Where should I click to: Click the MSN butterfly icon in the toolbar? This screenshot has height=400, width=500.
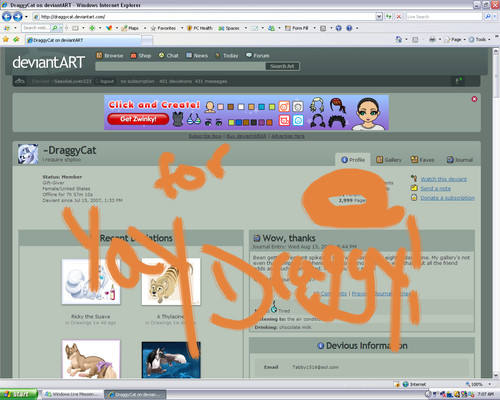tap(109, 28)
